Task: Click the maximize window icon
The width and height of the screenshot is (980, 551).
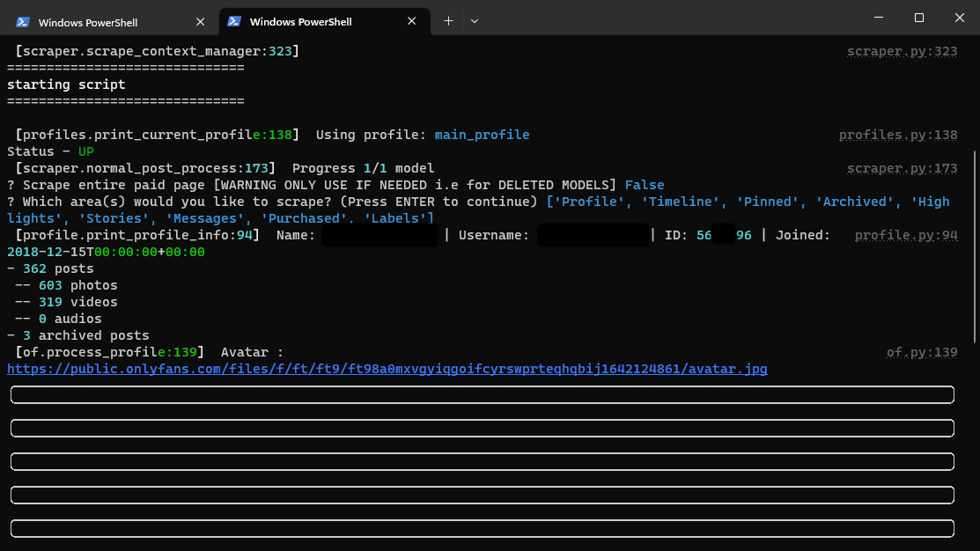Action: (x=918, y=18)
